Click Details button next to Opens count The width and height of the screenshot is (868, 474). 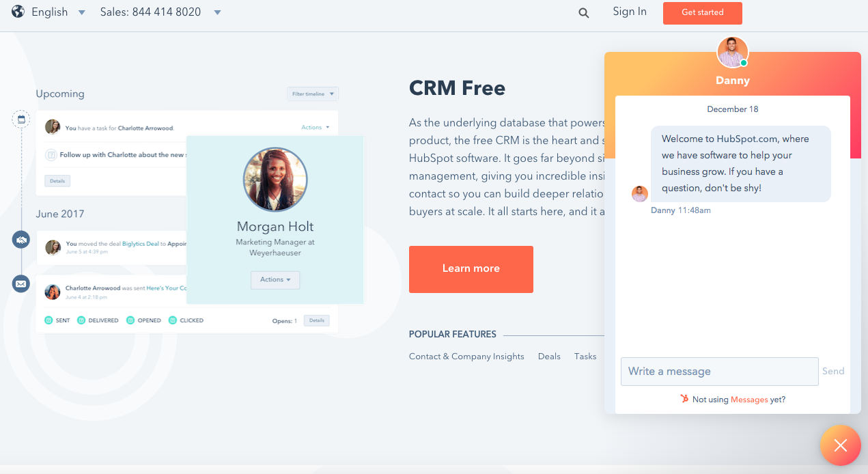(x=317, y=320)
